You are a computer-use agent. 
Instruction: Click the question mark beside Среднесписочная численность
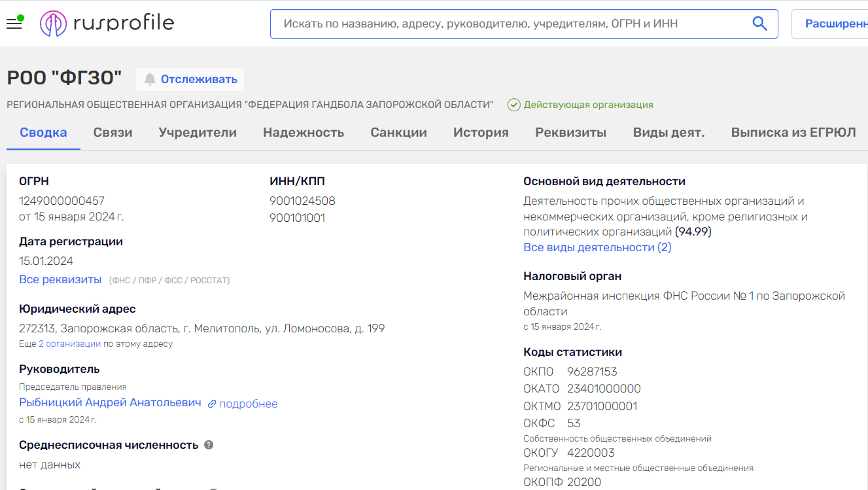pos(209,445)
